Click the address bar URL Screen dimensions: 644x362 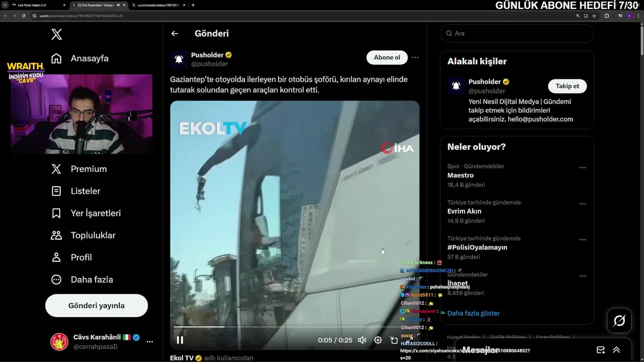pyautogui.click(x=81, y=16)
